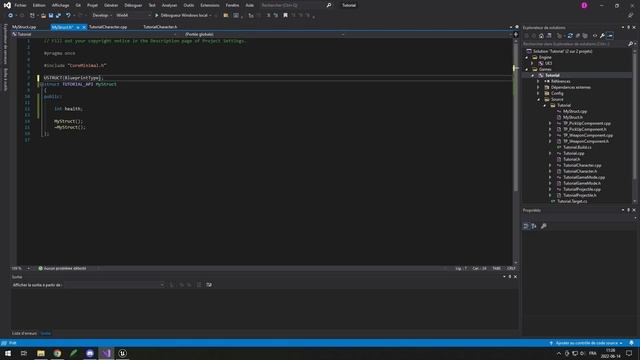Expand the Références node

pos(538,81)
